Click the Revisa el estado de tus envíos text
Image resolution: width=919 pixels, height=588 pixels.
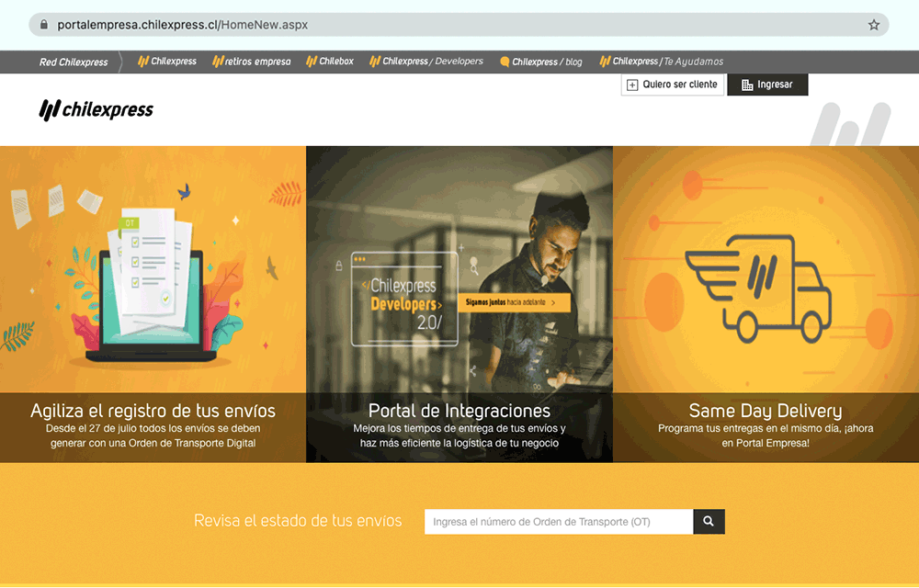pos(298,521)
